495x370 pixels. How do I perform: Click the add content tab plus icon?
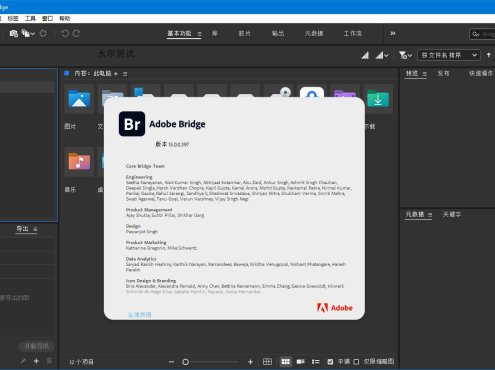[116, 74]
